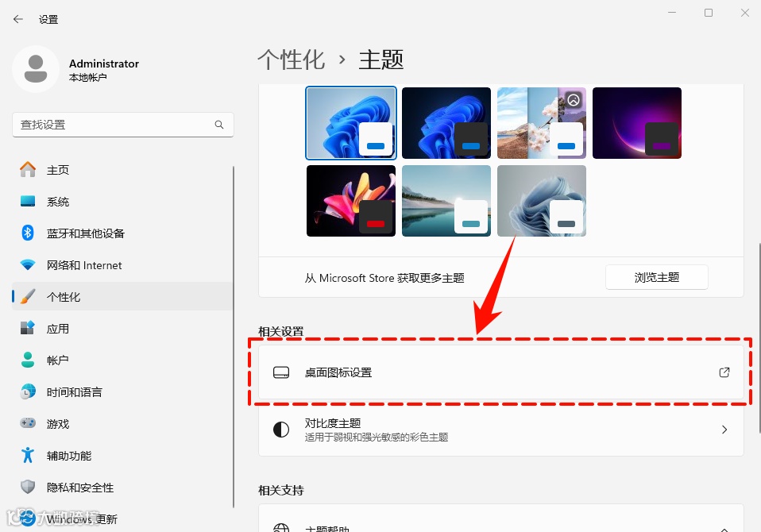
Task: Select the cherry blossom spotlight theme
Action: [542, 123]
